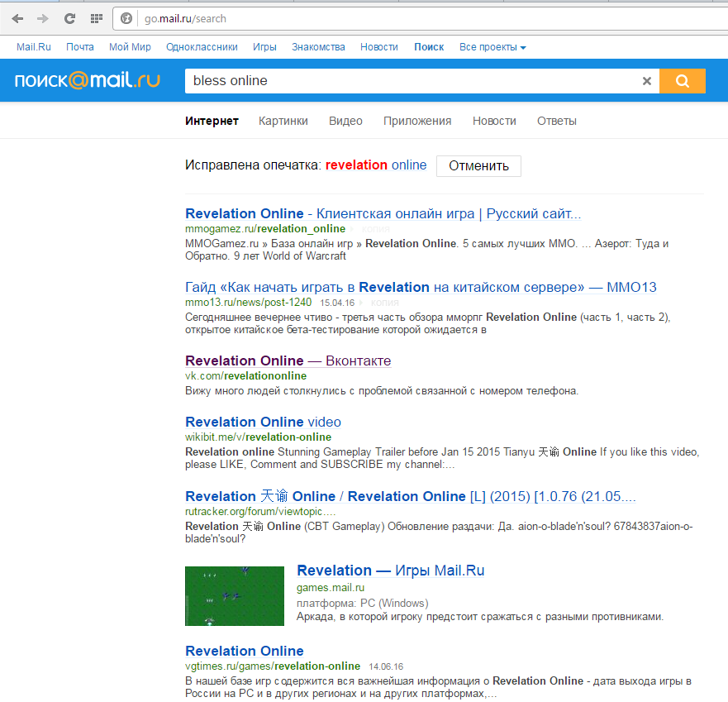Clear the search query with X

point(647,81)
